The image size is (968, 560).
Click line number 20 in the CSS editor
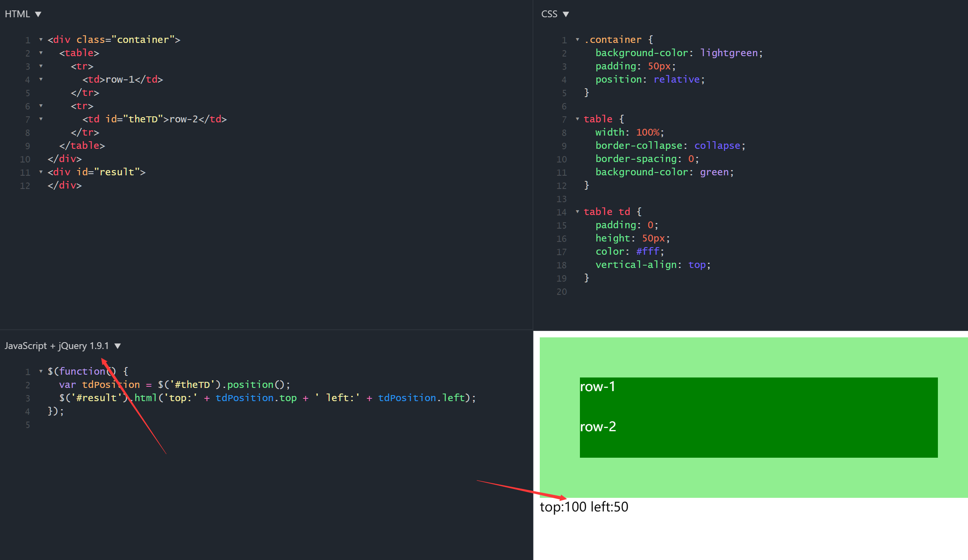pyautogui.click(x=561, y=292)
